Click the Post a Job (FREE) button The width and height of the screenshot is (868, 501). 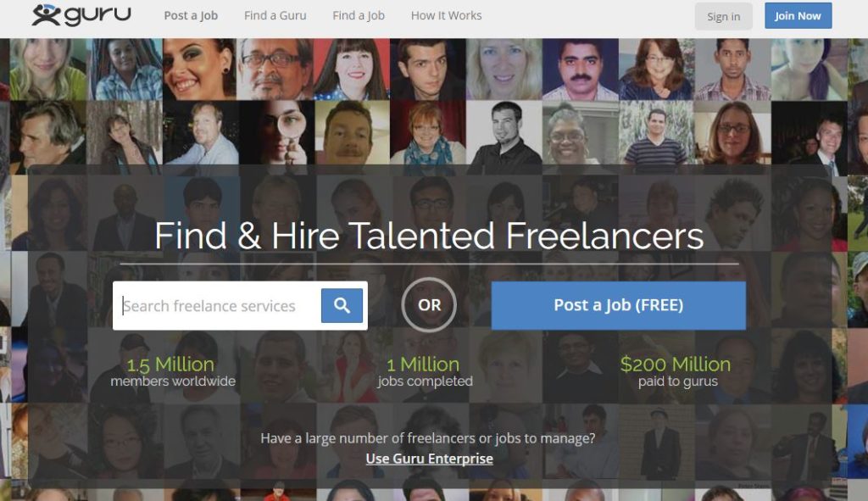(618, 305)
